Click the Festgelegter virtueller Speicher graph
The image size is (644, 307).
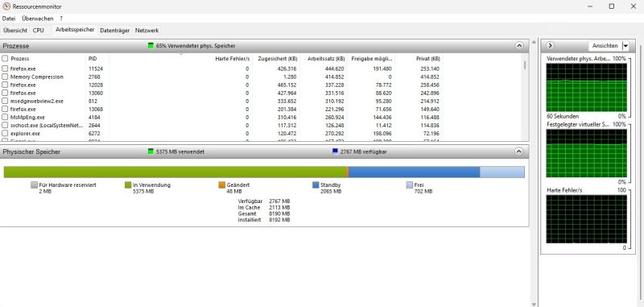[x=587, y=153]
